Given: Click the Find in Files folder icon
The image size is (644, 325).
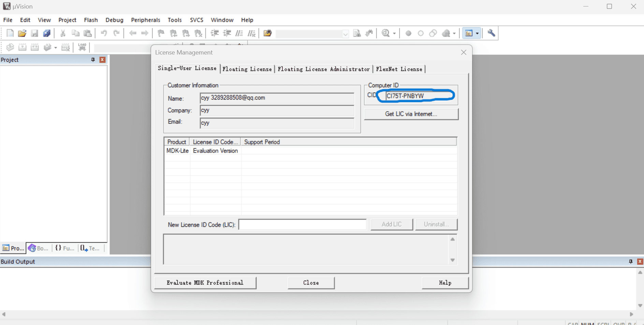Looking at the screenshot, I should pos(268,33).
